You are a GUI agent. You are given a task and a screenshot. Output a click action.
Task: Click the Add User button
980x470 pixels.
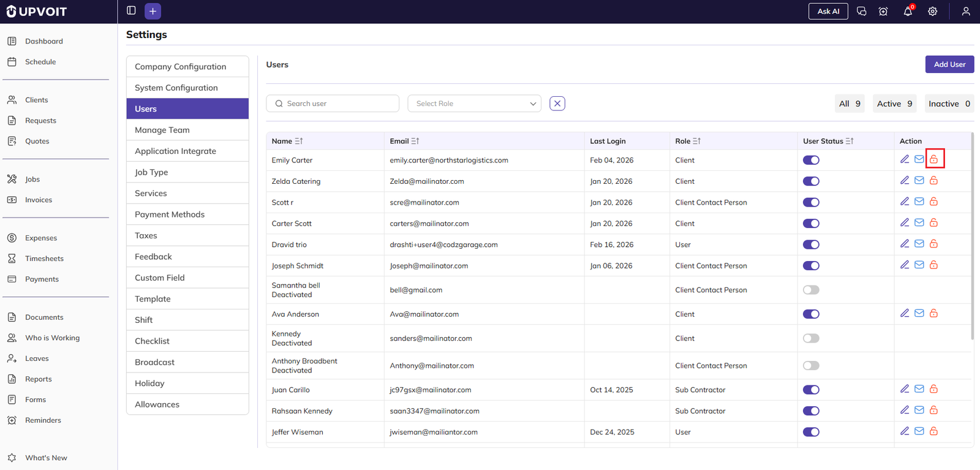(x=949, y=64)
